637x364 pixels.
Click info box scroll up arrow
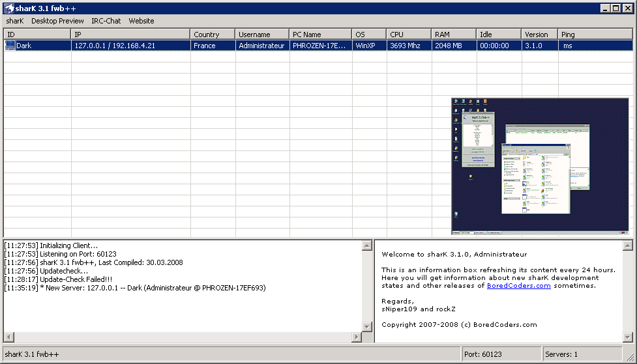627,245
